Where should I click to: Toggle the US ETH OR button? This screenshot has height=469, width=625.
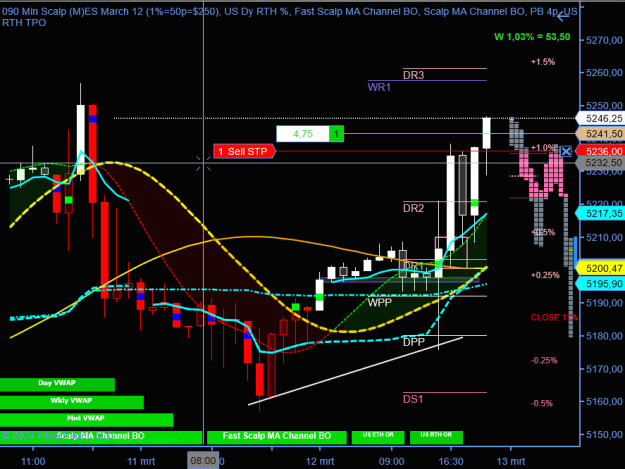click(x=378, y=437)
